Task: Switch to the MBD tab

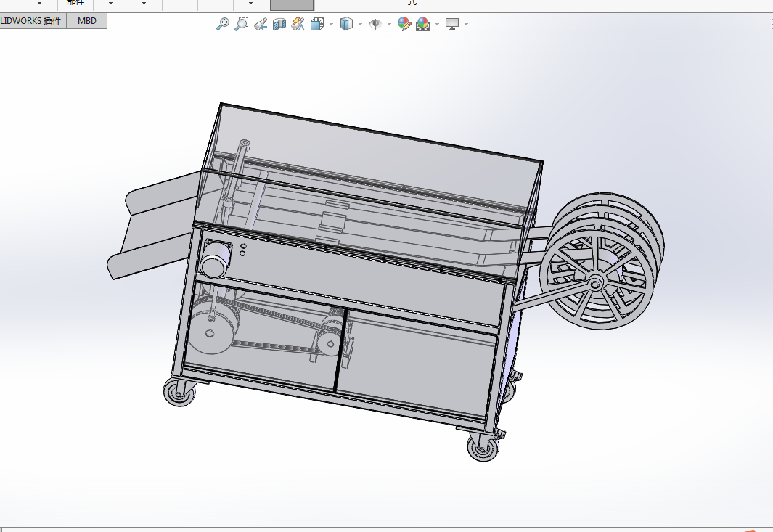Action: click(x=87, y=21)
